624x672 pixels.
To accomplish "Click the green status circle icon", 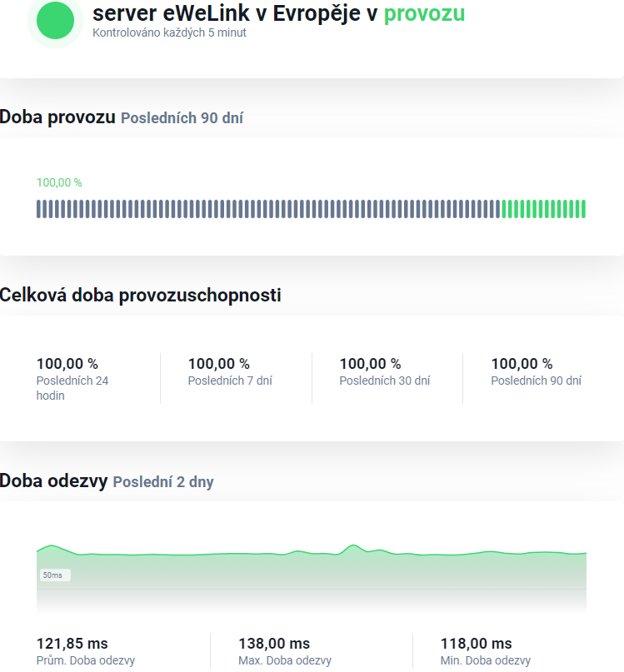I will click(56, 20).
